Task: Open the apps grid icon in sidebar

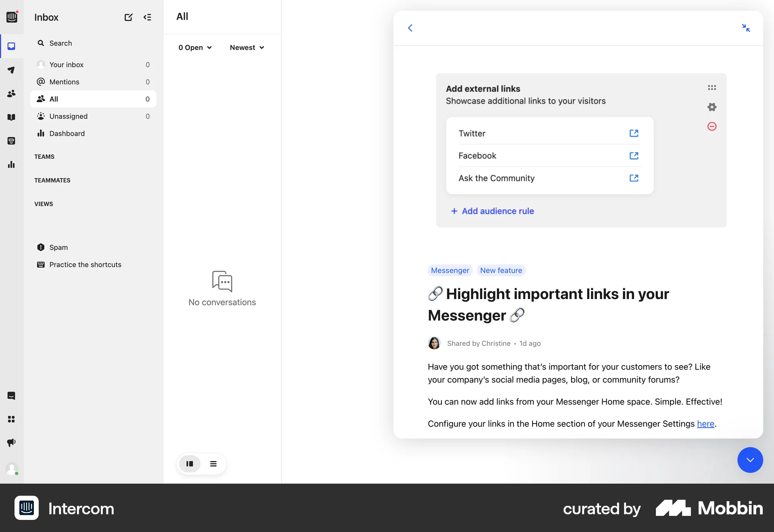Action: tap(12, 420)
